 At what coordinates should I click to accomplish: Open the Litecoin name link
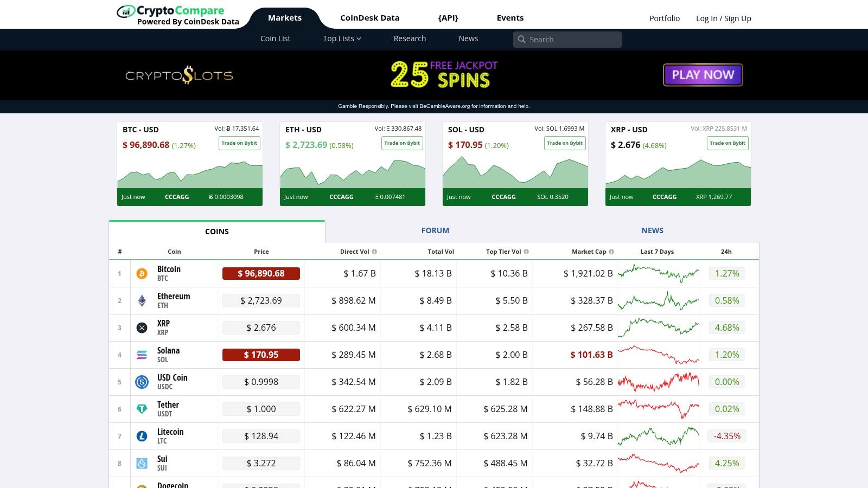coord(170,432)
